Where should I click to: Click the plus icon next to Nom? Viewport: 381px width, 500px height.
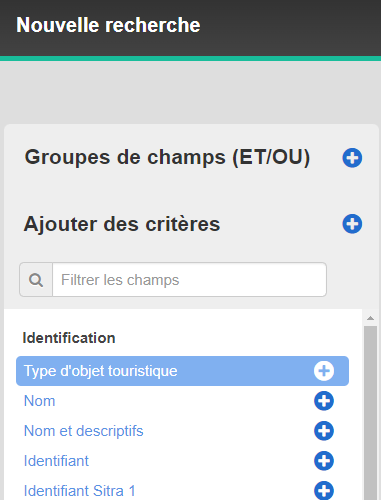tap(324, 401)
